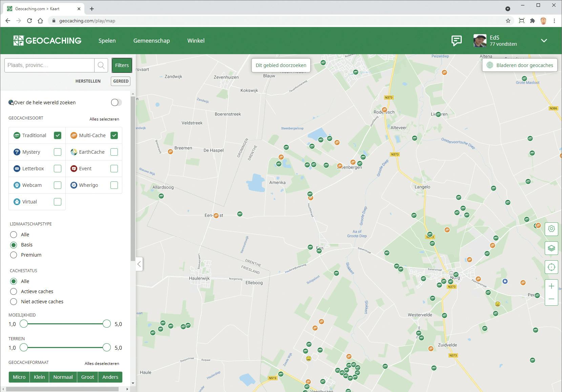Click the Moeilijkheid maximum slider handle

pyautogui.click(x=107, y=324)
